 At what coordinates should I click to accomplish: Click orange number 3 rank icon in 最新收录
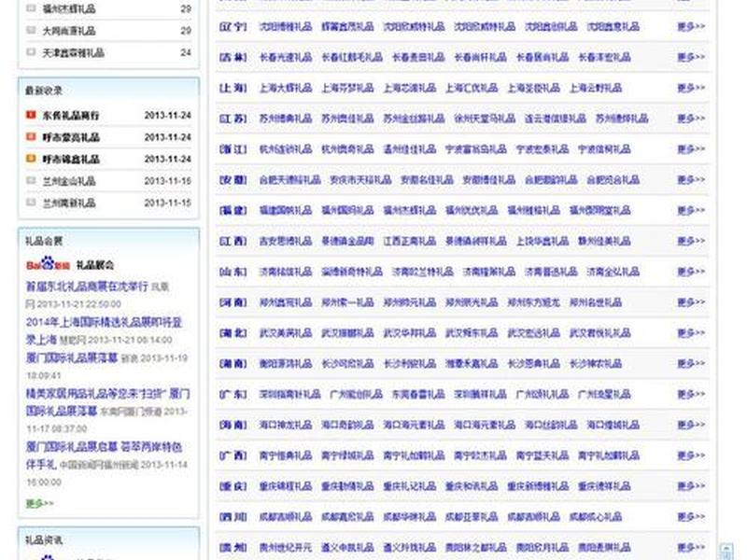coord(31,159)
